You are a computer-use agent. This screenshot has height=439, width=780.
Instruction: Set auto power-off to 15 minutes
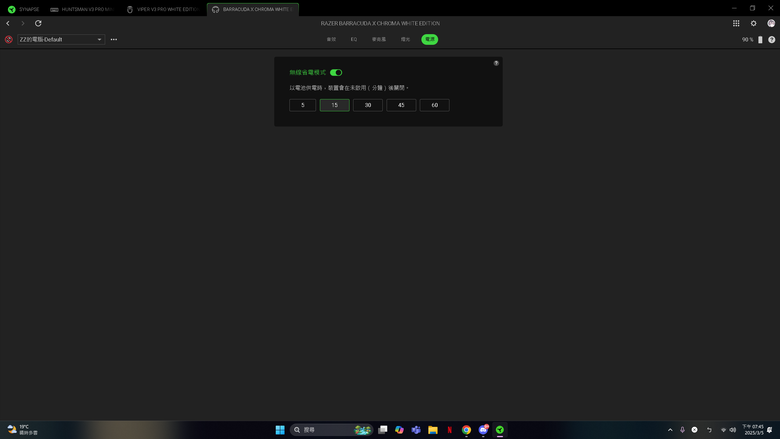pos(334,105)
